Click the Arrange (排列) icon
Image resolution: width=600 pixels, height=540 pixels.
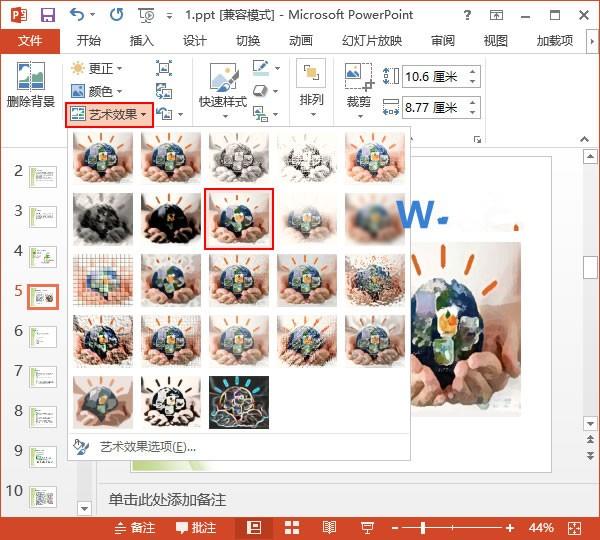(x=311, y=73)
